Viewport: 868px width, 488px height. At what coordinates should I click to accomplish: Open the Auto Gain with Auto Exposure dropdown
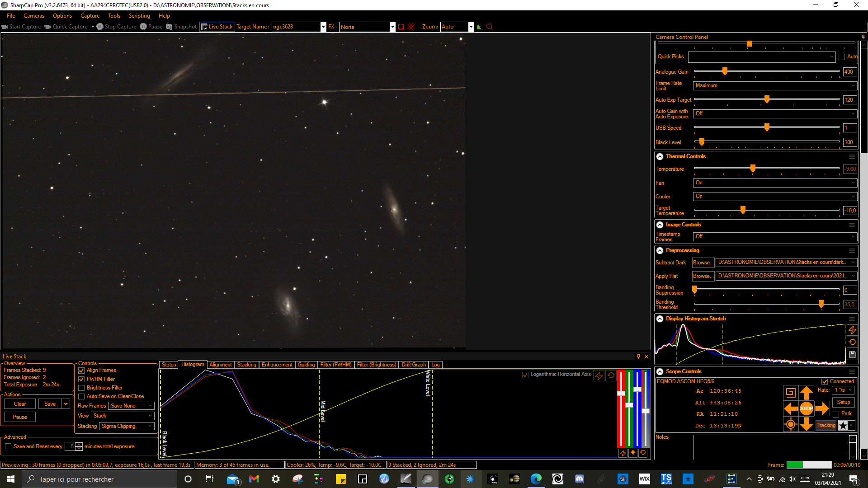775,113
